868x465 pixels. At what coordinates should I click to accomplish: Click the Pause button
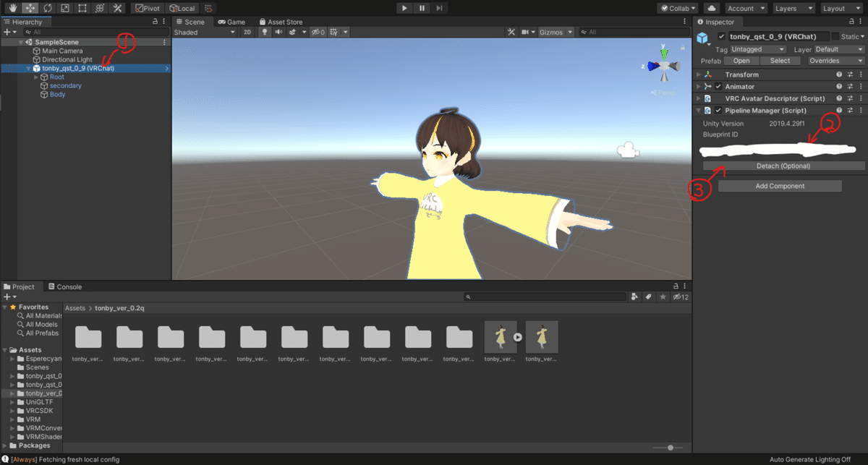click(x=422, y=8)
